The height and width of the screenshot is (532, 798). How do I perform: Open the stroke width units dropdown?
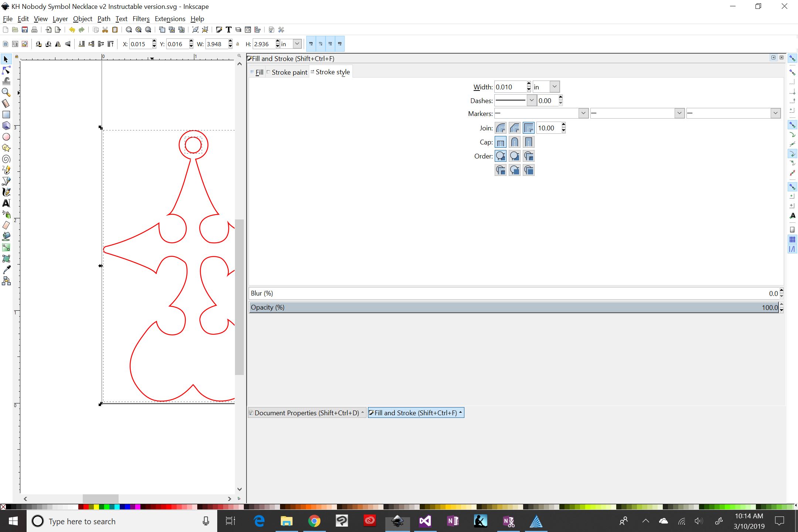[x=553, y=87]
